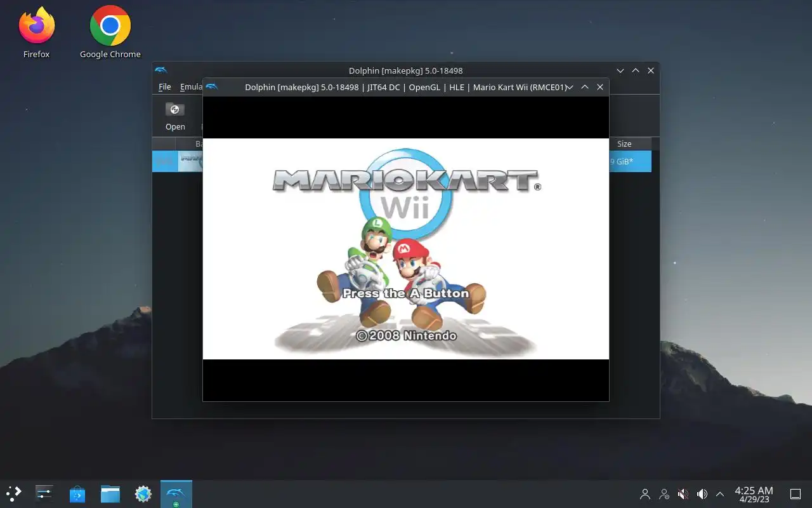Click the Open disc icon in Dolphin toolbar

click(175, 116)
